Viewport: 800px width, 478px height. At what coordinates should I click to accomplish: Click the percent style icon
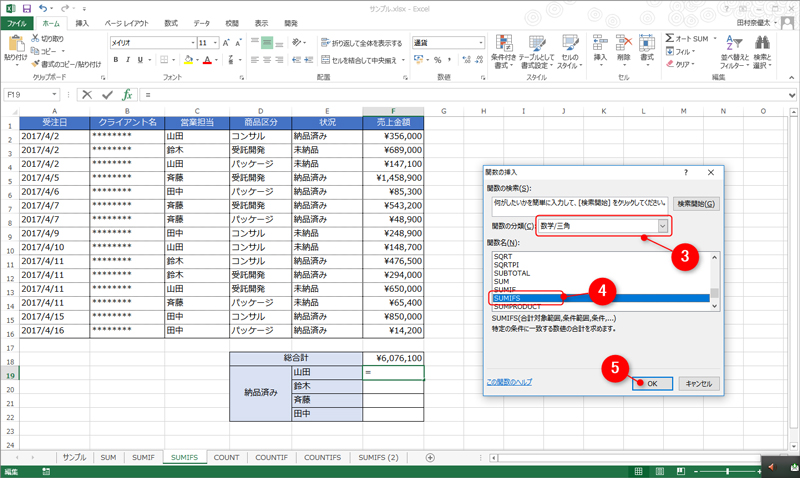[437, 60]
